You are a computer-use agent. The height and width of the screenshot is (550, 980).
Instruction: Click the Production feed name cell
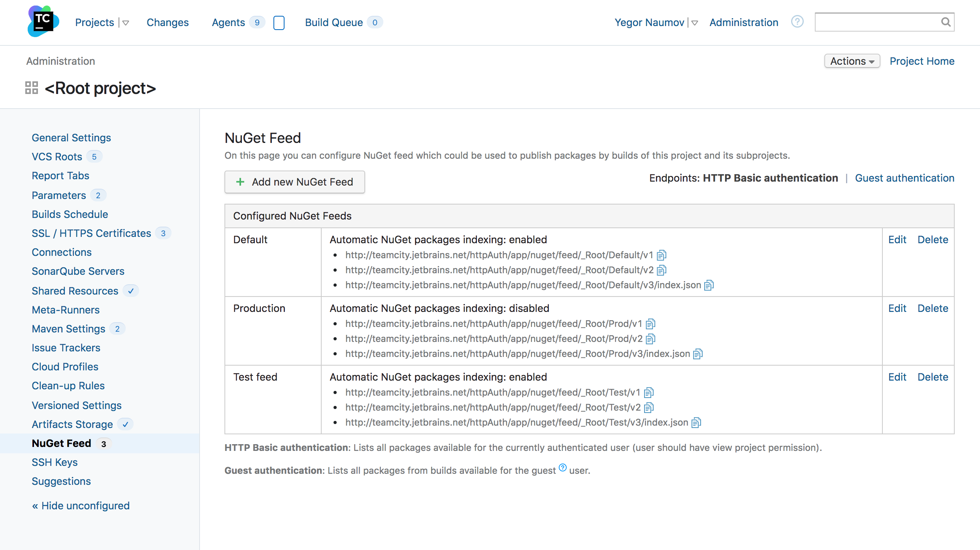coord(273,331)
